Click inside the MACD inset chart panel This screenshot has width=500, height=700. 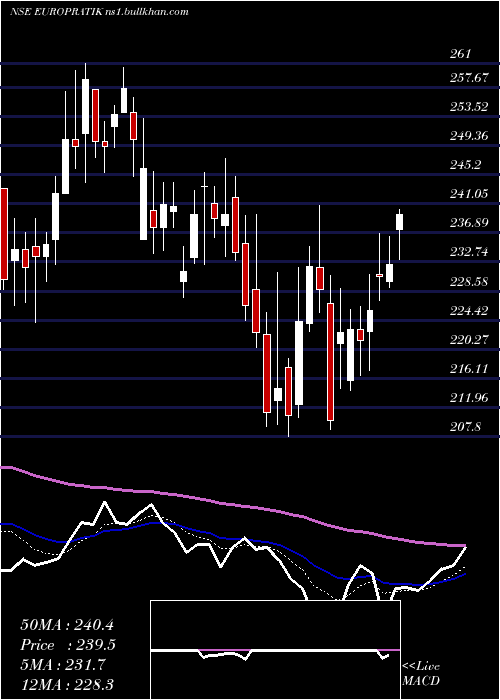275,650
